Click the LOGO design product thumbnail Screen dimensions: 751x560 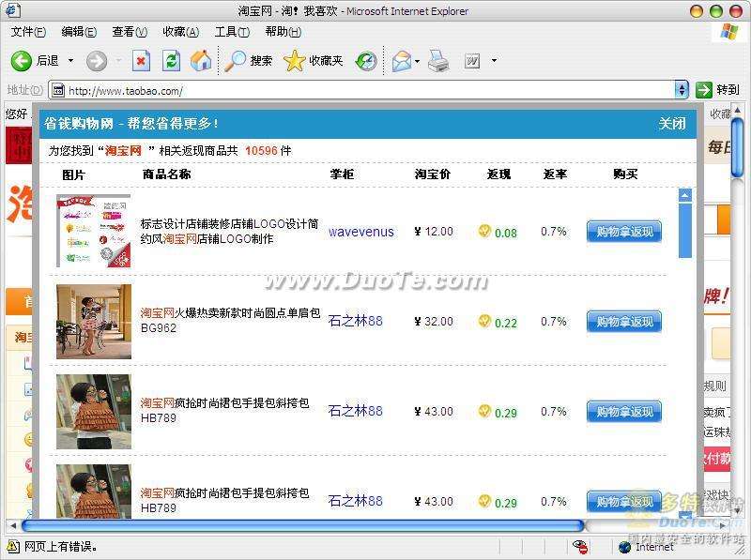[93, 231]
